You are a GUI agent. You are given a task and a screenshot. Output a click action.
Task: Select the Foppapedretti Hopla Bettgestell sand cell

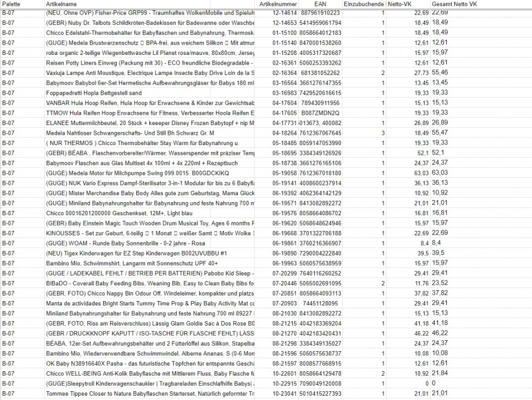point(149,93)
